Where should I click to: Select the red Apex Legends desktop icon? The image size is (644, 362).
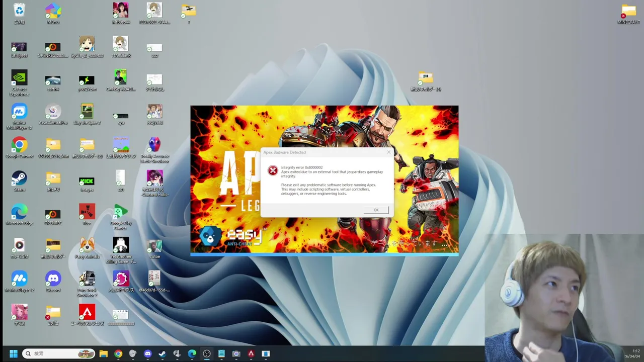(87, 315)
